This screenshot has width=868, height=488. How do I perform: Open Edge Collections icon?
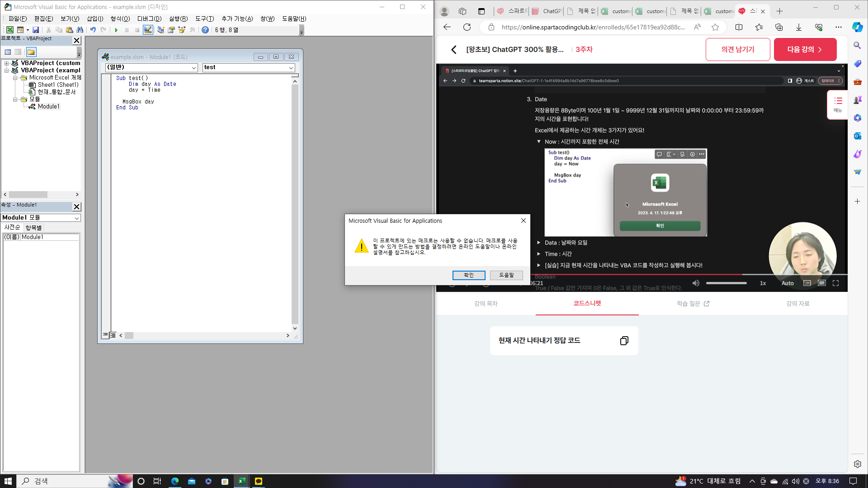coord(779,27)
